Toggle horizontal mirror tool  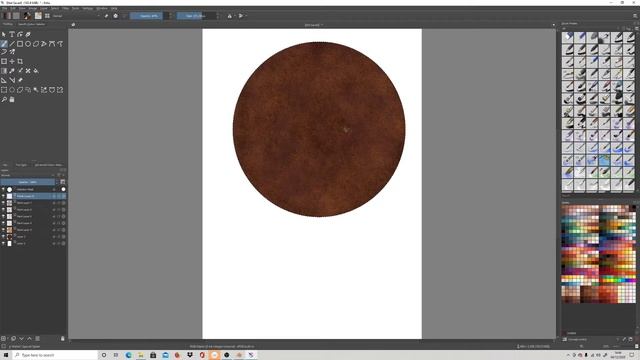click(229, 16)
